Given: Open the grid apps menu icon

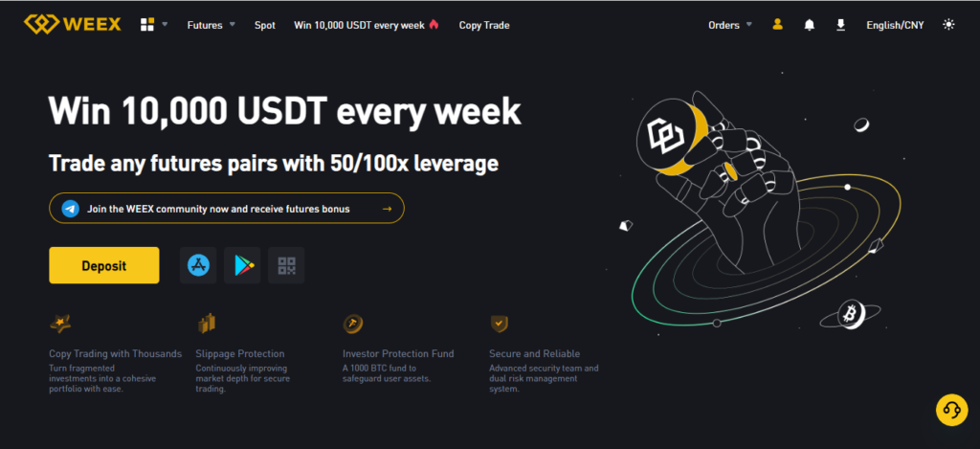Looking at the screenshot, I should pyautogui.click(x=147, y=25).
